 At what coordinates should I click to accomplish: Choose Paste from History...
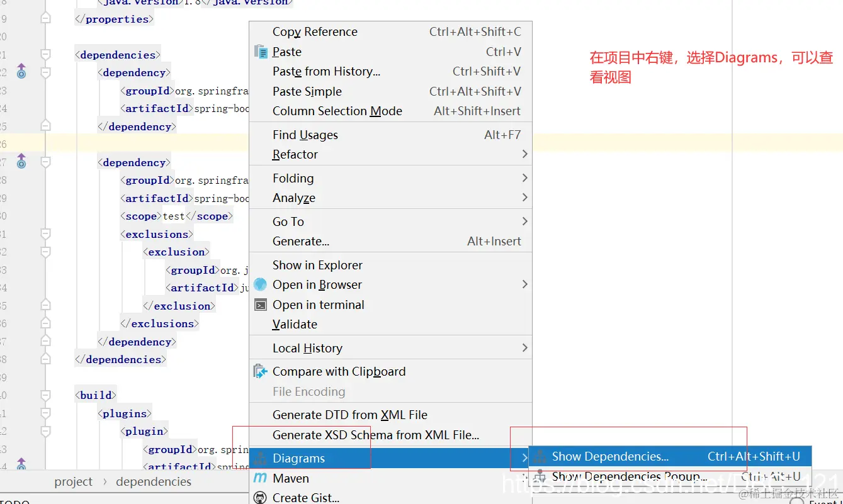[391, 72]
